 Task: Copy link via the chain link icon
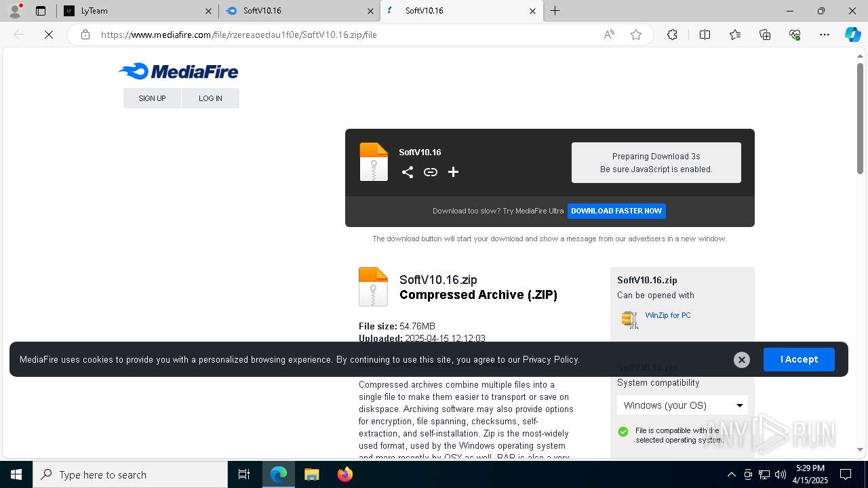(x=431, y=172)
